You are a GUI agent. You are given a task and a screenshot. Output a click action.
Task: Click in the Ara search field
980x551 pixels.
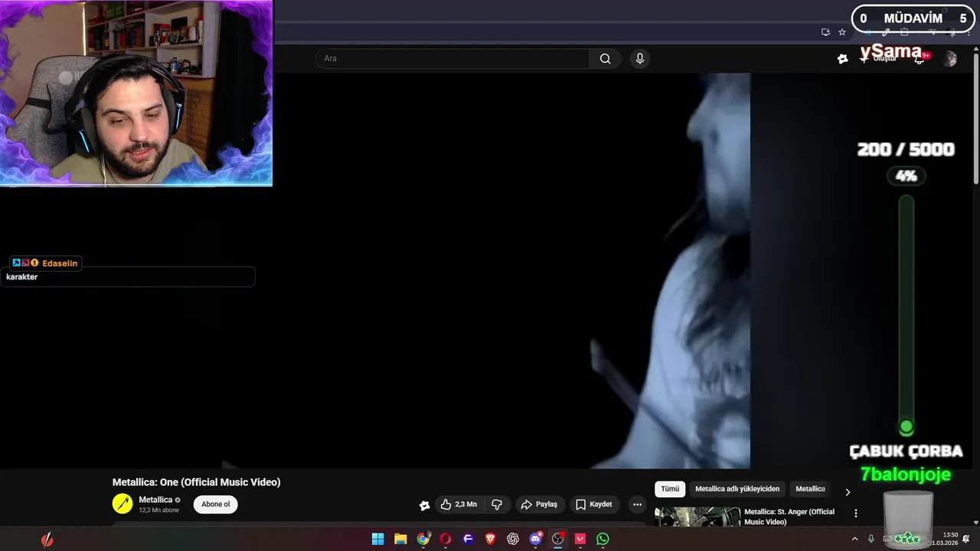[x=452, y=59]
